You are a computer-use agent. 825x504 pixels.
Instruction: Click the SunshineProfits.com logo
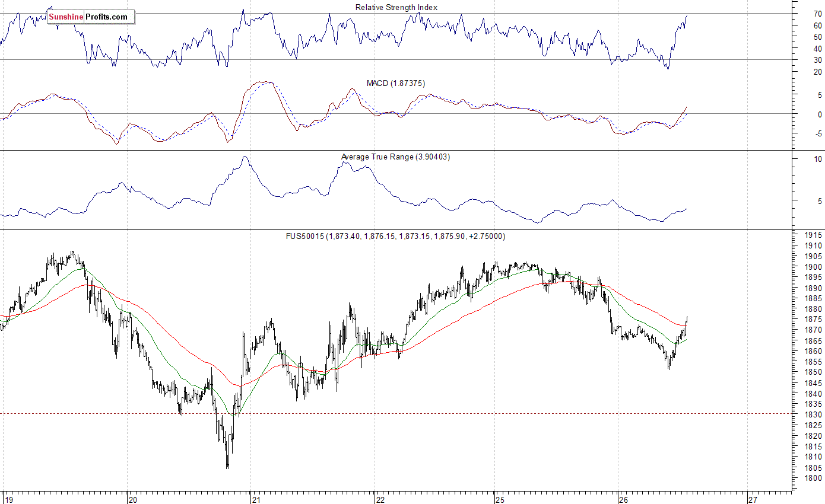coord(91,17)
